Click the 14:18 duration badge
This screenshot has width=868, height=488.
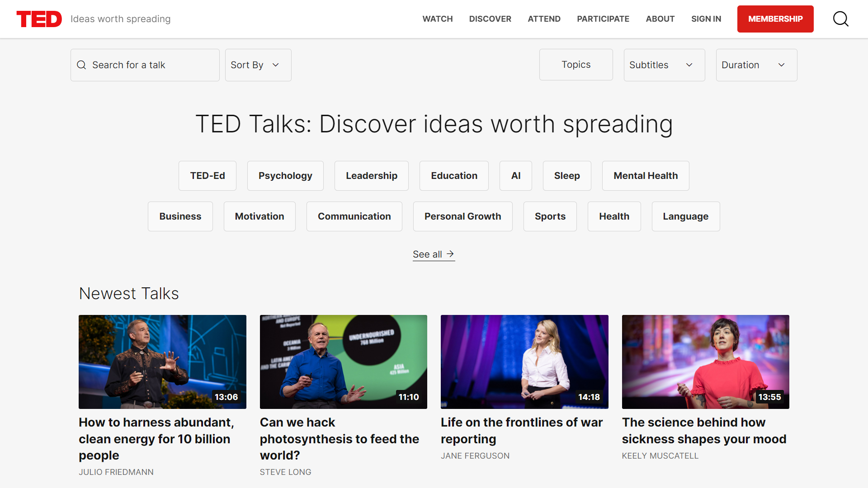click(x=589, y=397)
